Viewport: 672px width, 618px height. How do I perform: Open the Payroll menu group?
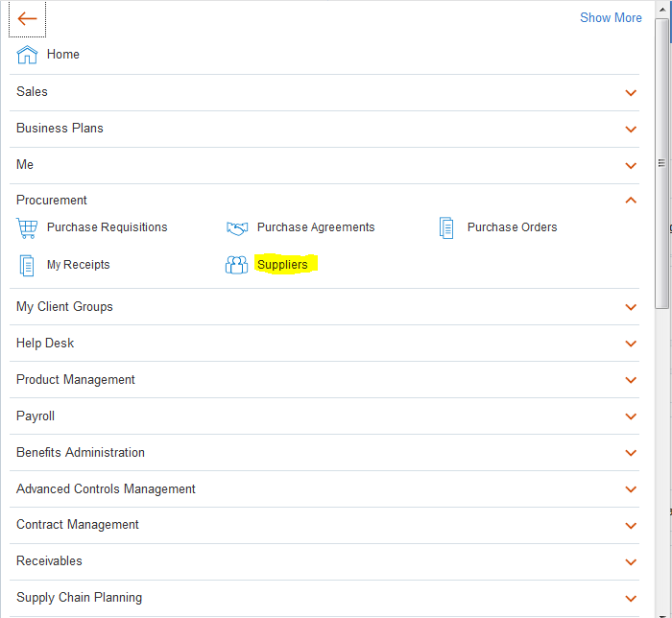(x=324, y=416)
